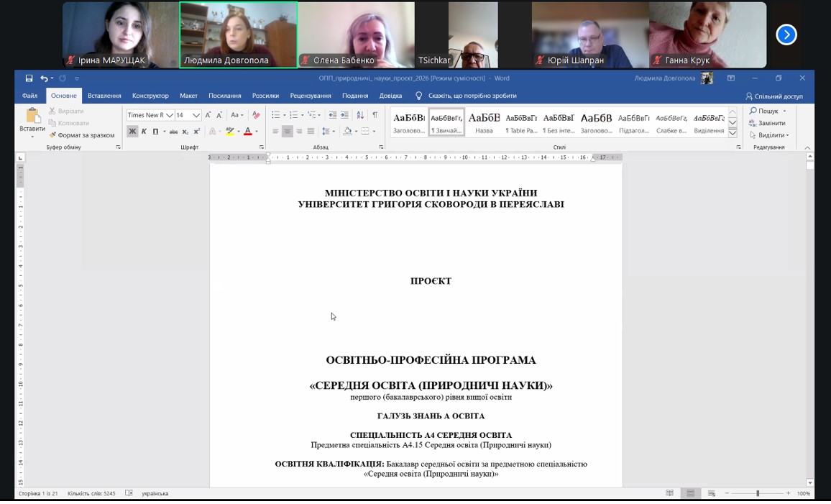Viewport: 831px width, 504px height.
Task: Open the Times New Roman font dropdown
Action: [x=170, y=115]
